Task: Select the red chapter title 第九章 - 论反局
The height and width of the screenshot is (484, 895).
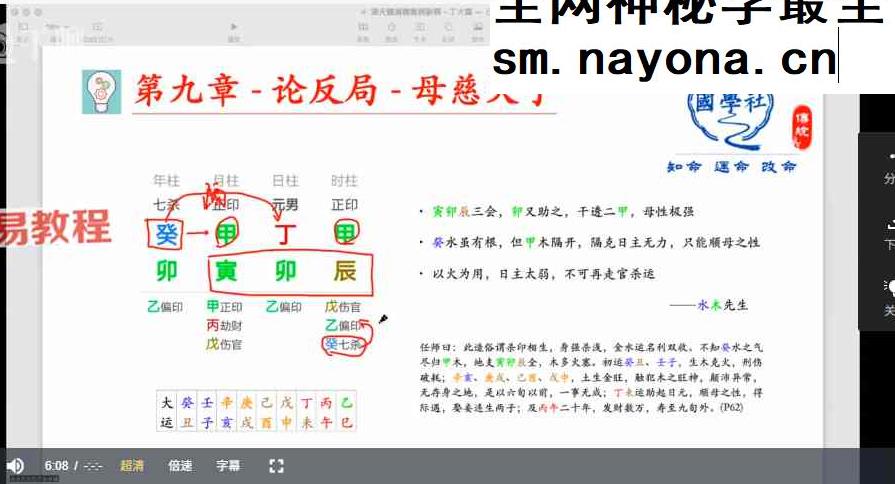Action: 256,91
